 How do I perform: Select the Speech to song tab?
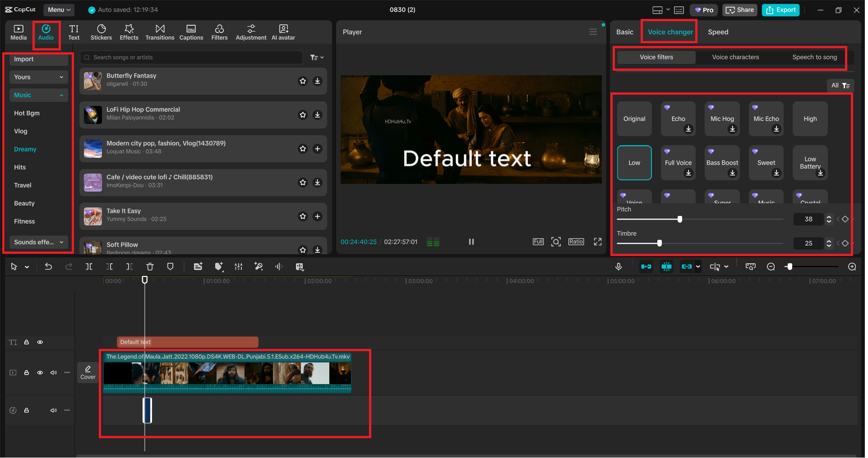pyautogui.click(x=814, y=57)
